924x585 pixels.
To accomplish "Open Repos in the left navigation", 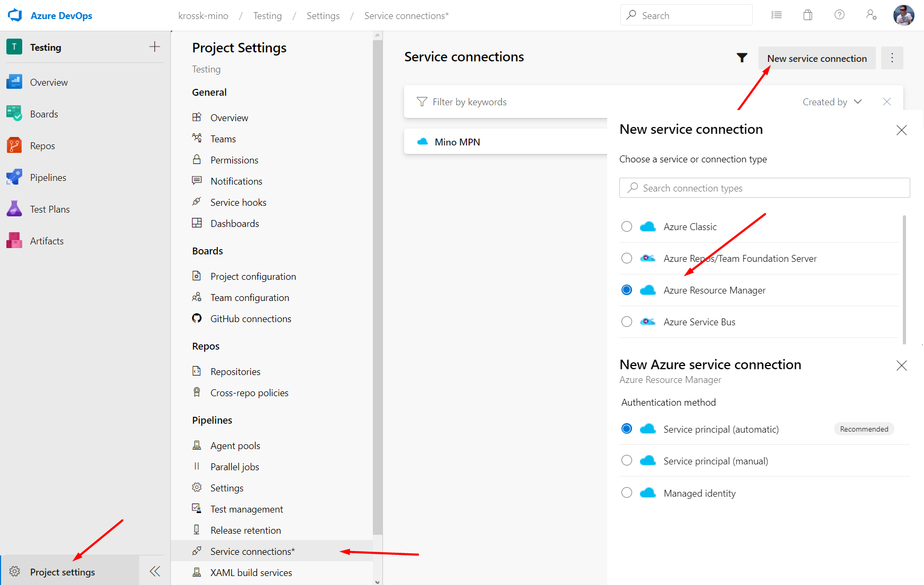I will point(42,145).
